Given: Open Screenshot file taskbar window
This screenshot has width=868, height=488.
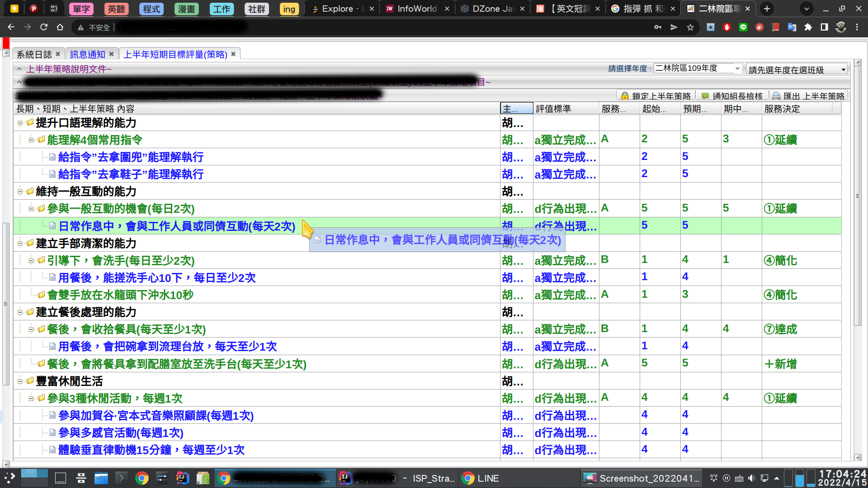Looking at the screenshot, I should click(x=642, y=478).
